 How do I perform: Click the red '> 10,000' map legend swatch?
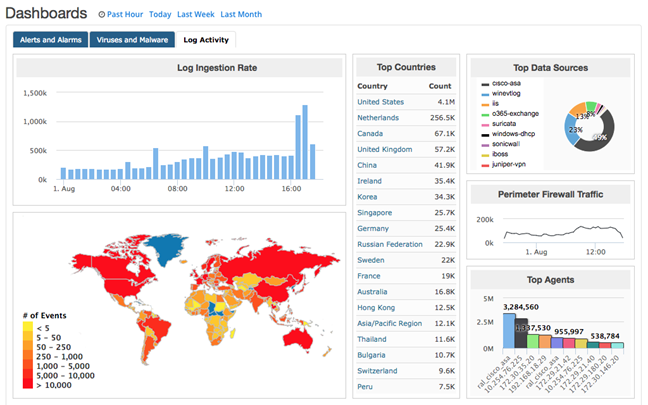click(x=28, y=384)
